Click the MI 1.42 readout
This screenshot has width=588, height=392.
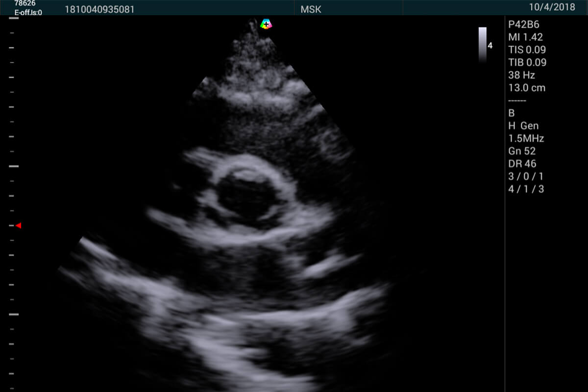526,37
